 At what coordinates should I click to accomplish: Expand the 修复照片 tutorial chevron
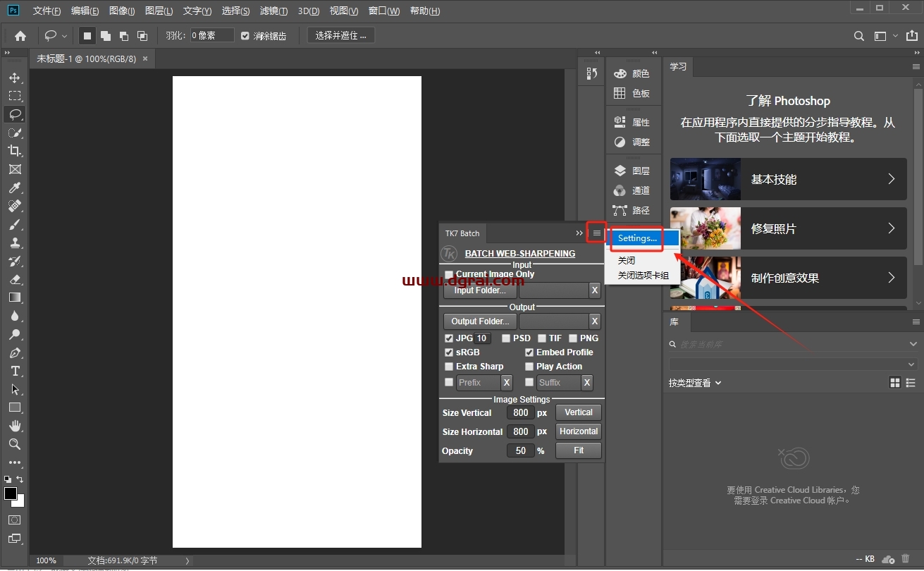pyautogui.click(x=892, y=228)
